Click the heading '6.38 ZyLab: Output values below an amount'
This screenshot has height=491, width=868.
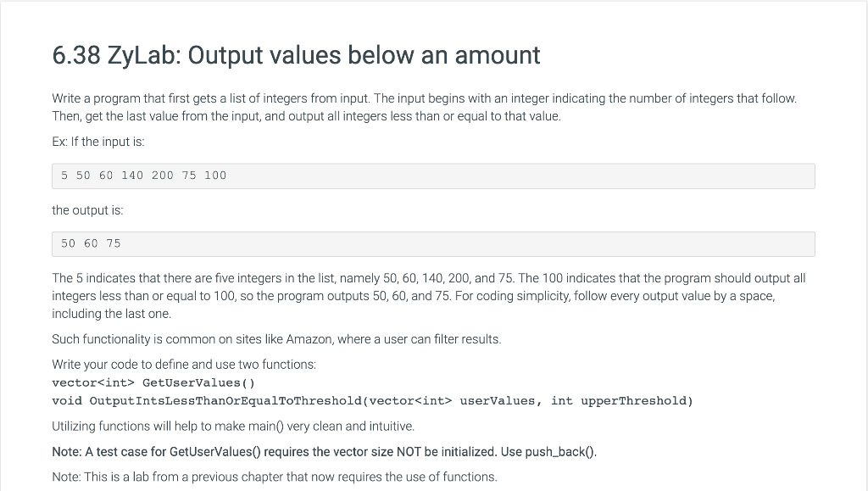296,56
